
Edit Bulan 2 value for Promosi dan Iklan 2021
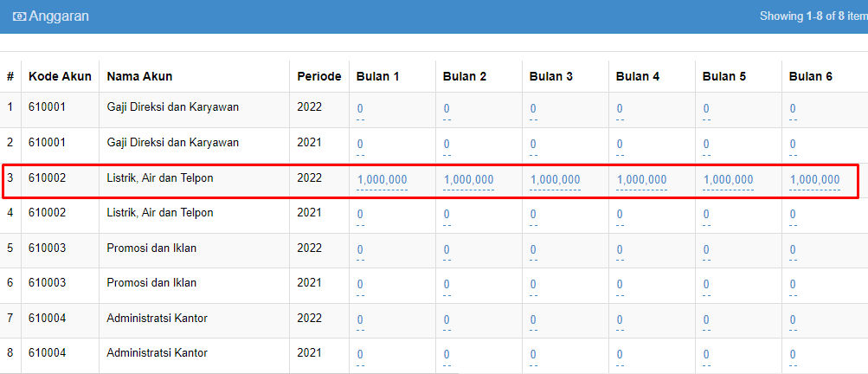pyautogui.click(x=447, y=285)
